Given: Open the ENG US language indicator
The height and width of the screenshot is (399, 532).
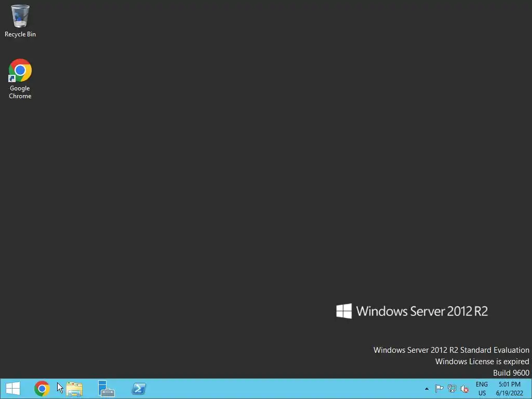Looking at the screenshot, I should coord(482,389).
